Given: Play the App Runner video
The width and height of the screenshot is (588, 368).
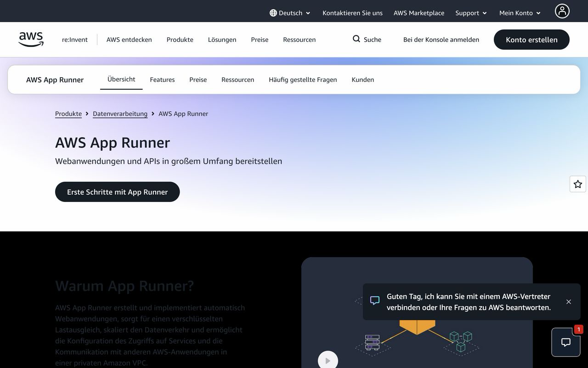Looking at the screenshot, I should [328, 360].
